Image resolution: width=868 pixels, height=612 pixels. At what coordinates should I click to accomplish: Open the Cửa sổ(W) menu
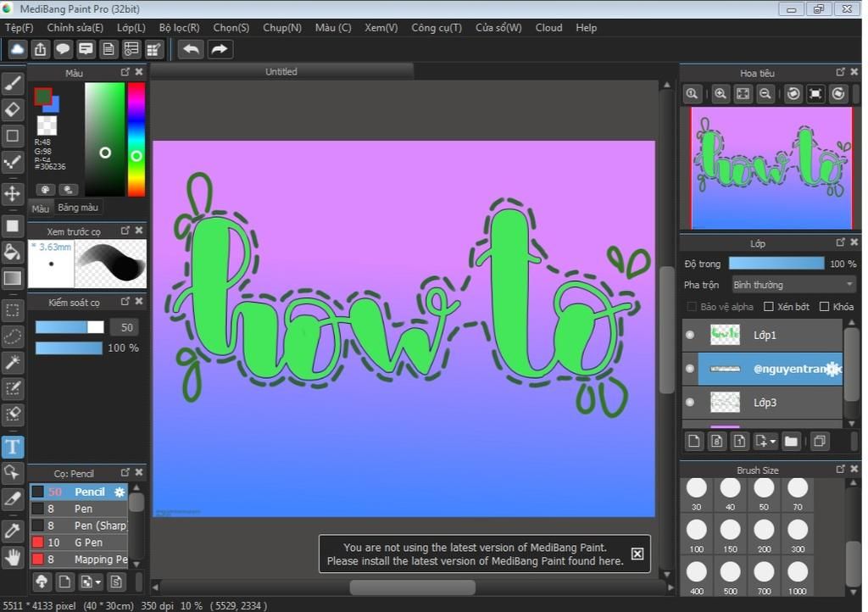click(498, 28)
